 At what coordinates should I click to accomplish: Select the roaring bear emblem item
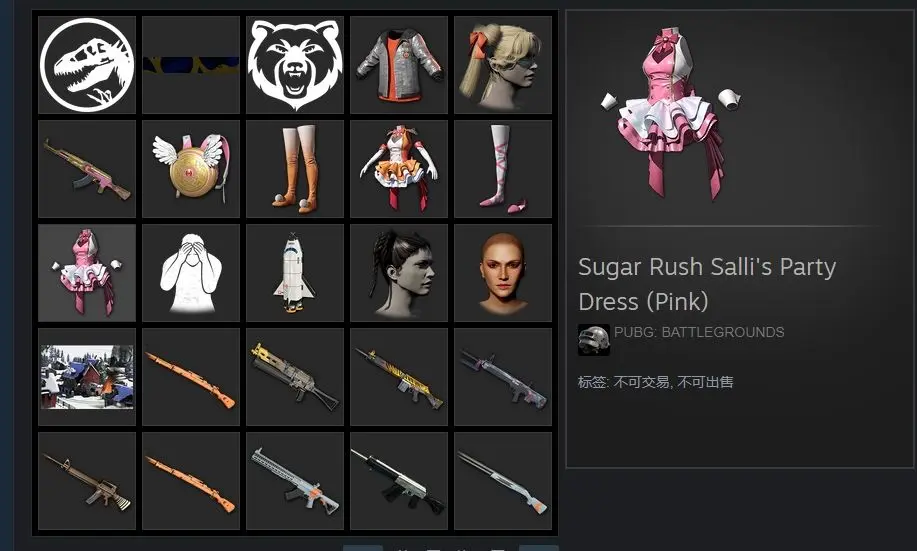(x=295, y=65)
